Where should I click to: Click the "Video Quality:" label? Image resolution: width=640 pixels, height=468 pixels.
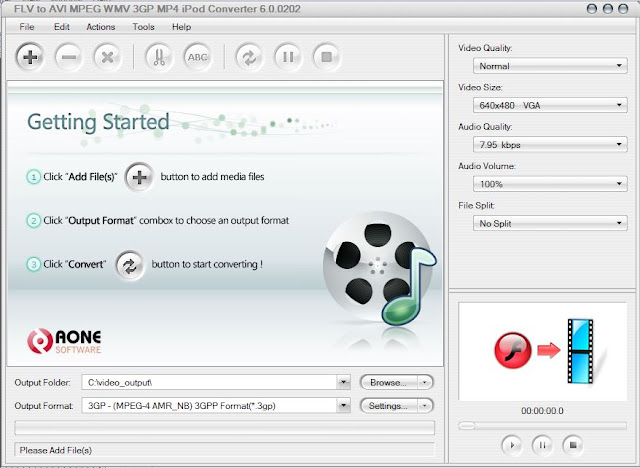pyautogui.click(x=485, y=48)
